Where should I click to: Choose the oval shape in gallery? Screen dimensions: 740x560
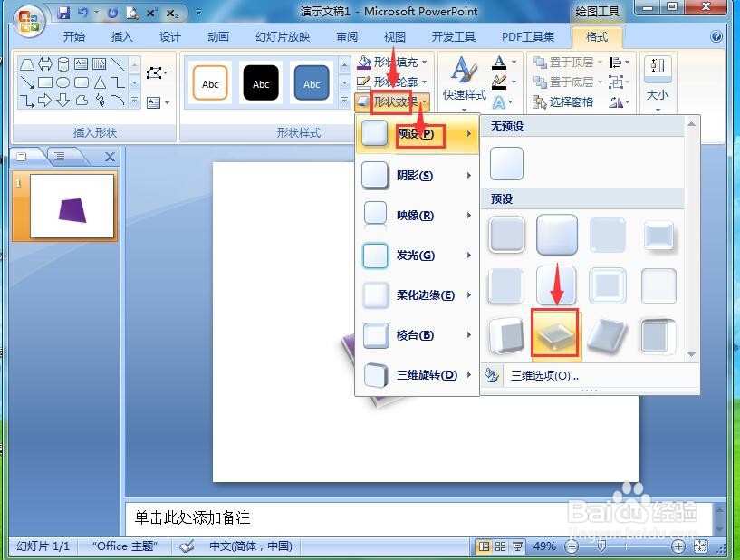click(62, 82)
